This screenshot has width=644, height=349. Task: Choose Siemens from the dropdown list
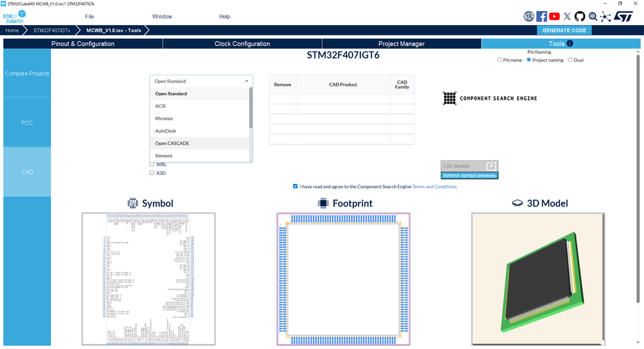(200, 155)
